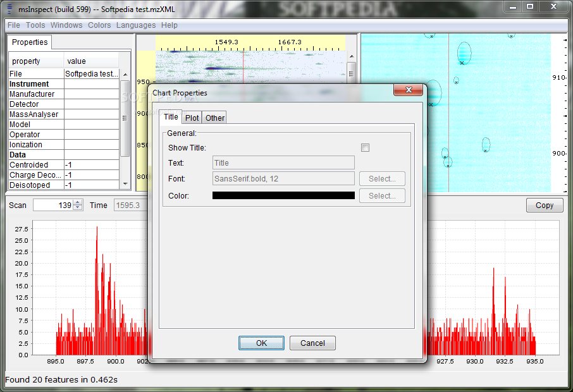Select the Ionization row
This screenshot has width=573, height=392.
pyautogui.click(x=64, y=145)
